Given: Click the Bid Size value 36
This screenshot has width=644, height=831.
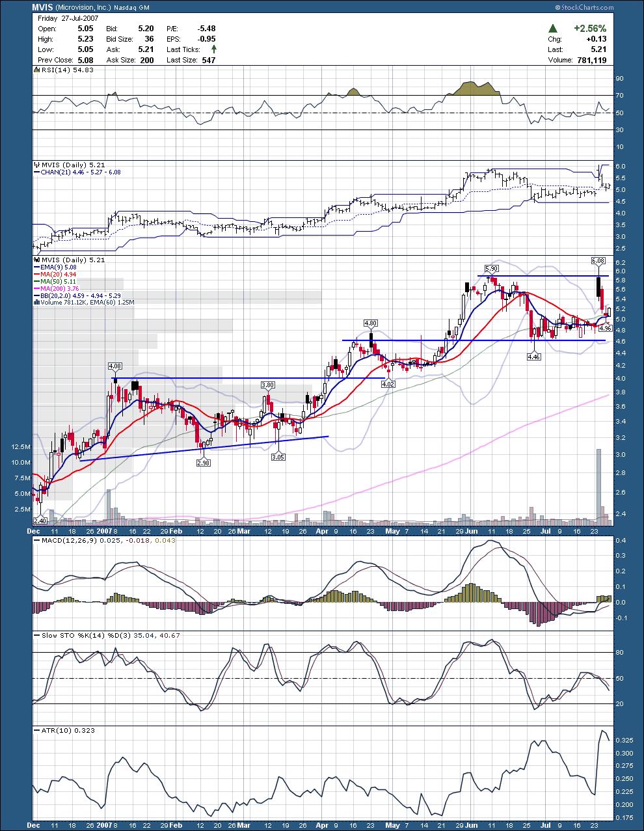Looking at the screenshot, I should pos(149,39).
